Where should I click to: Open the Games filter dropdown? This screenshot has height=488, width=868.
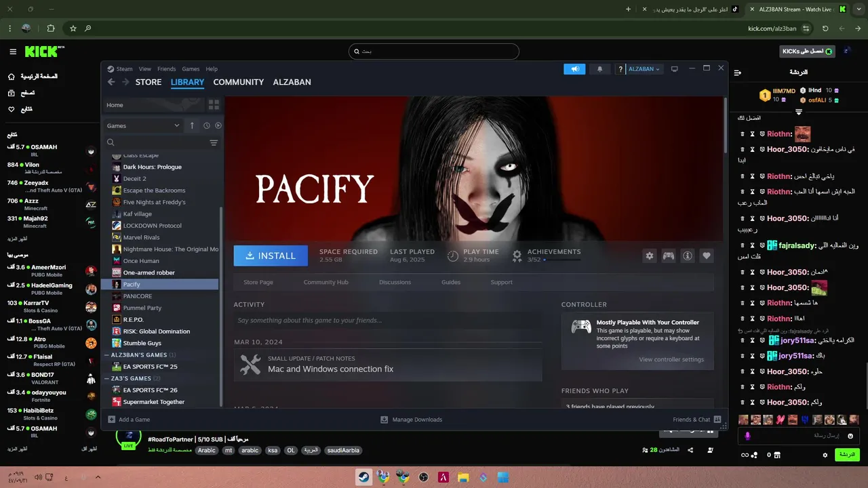coord(143,125)
